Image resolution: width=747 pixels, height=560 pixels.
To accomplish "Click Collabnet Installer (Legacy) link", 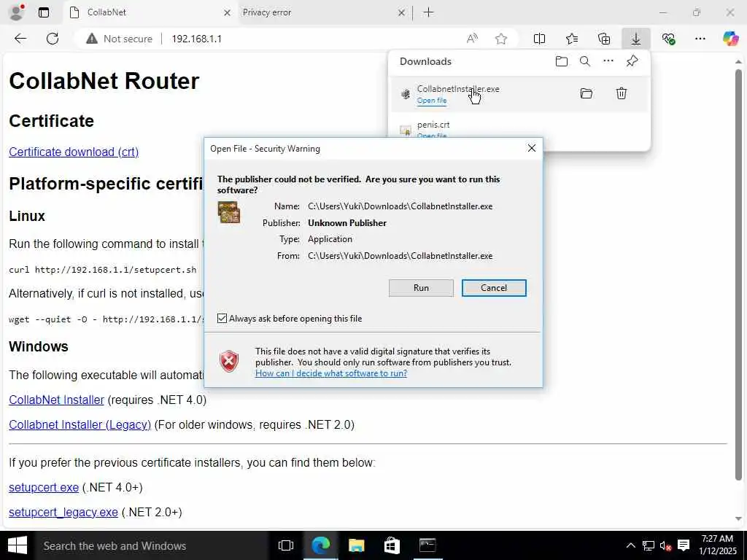I will 80,424.
